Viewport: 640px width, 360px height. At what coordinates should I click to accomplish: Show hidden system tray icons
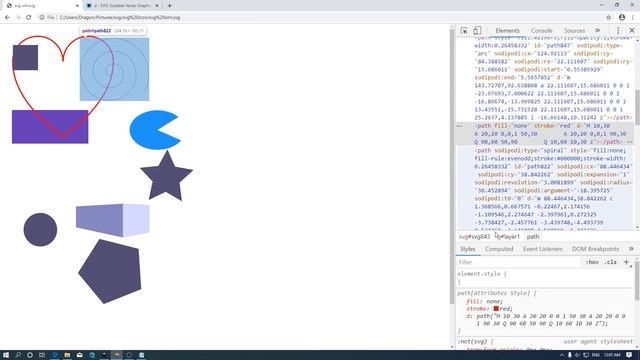tap(562, 355)
